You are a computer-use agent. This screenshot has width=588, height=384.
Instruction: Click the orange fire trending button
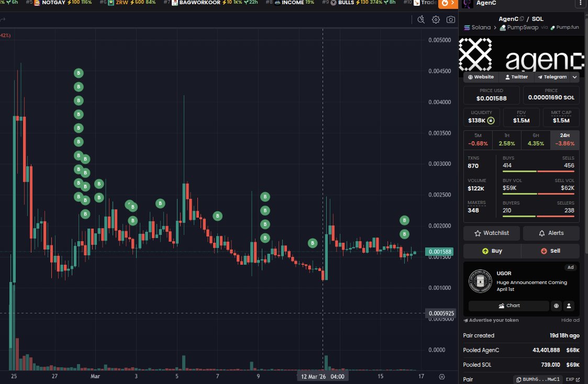[x=448, y=3]
